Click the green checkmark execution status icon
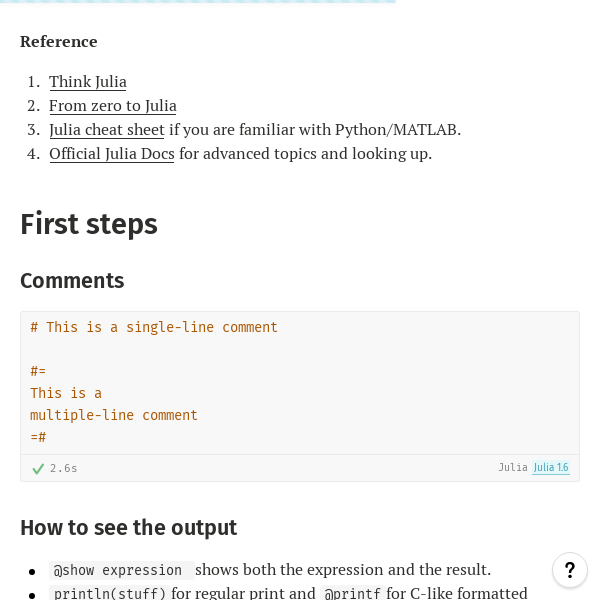The height and width of the screenshot is (600, 600). [x=38, y=468]
